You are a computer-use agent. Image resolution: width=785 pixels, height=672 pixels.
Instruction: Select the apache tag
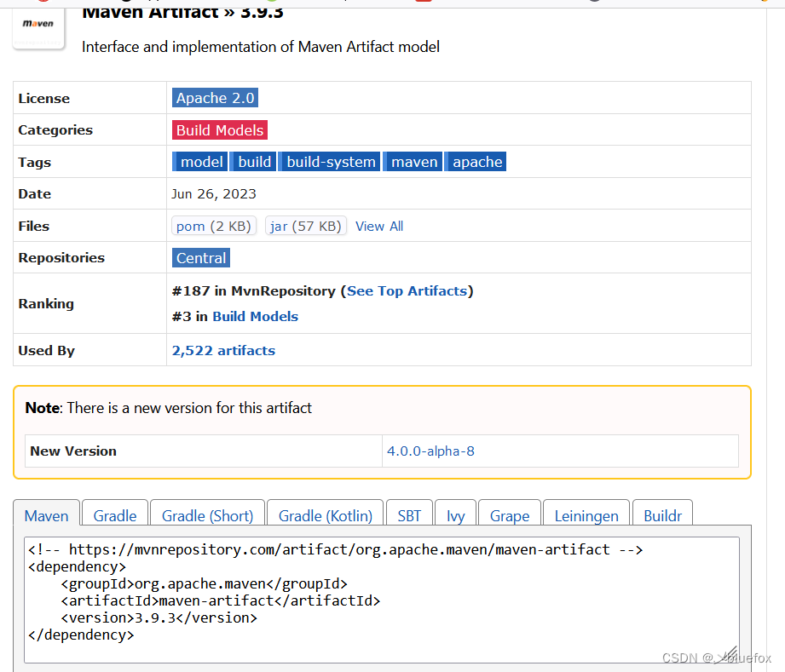point(476,162)
